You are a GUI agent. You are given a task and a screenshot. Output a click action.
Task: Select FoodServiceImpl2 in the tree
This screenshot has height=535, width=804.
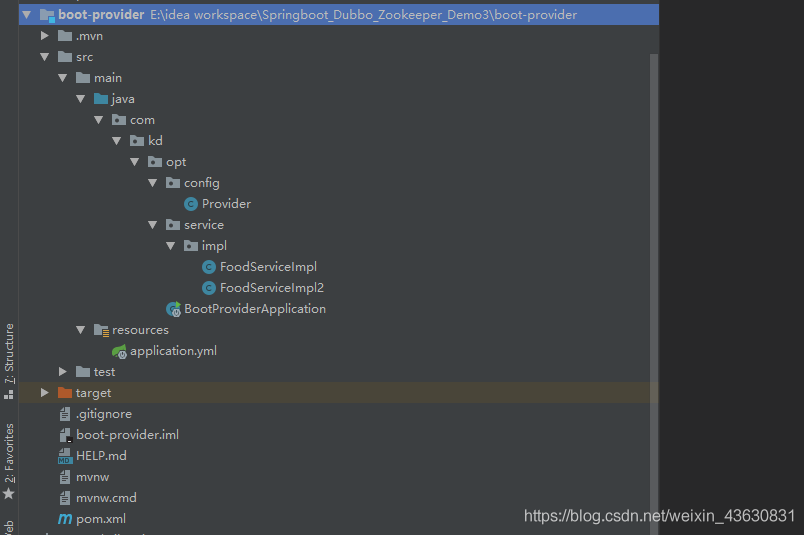272,288
